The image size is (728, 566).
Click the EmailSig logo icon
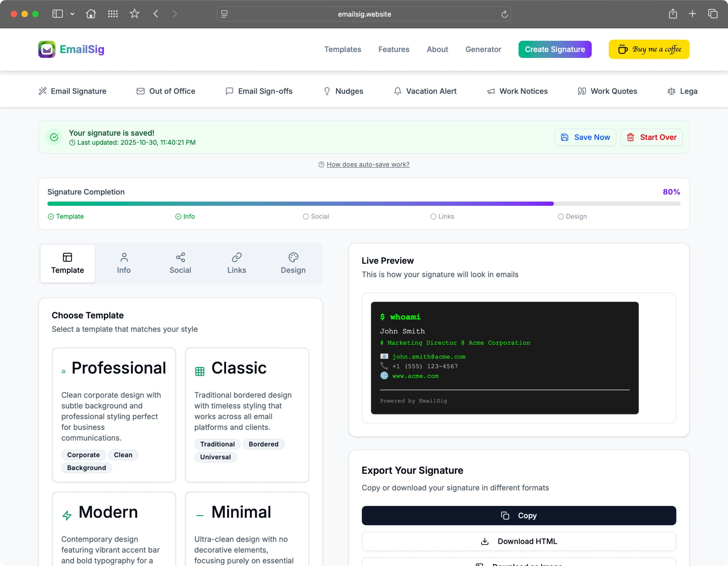pos(47,49)
